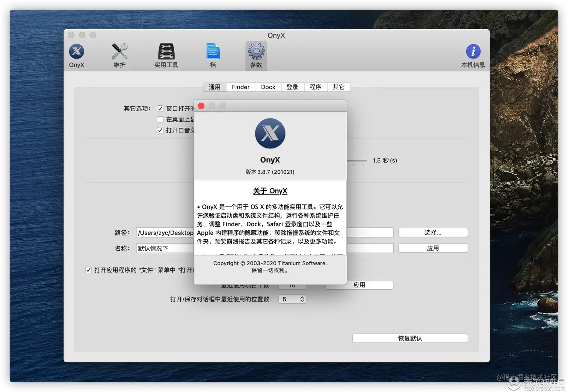Click the 路径 path input field
Viewport: 568px width, 392px height.
(x=264, y=233)
